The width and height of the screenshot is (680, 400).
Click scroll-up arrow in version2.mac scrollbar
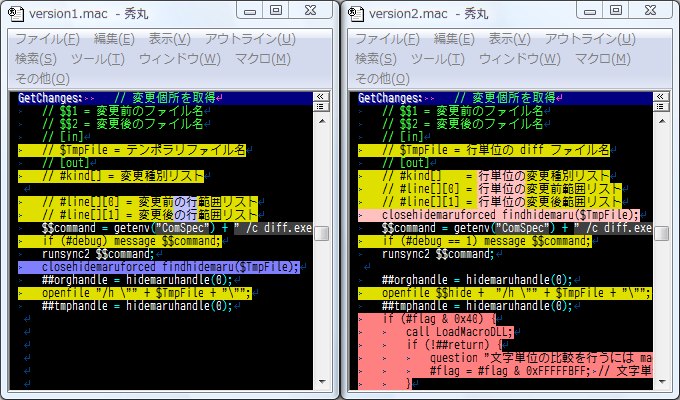pyautogui.click(x=662, y=121)
